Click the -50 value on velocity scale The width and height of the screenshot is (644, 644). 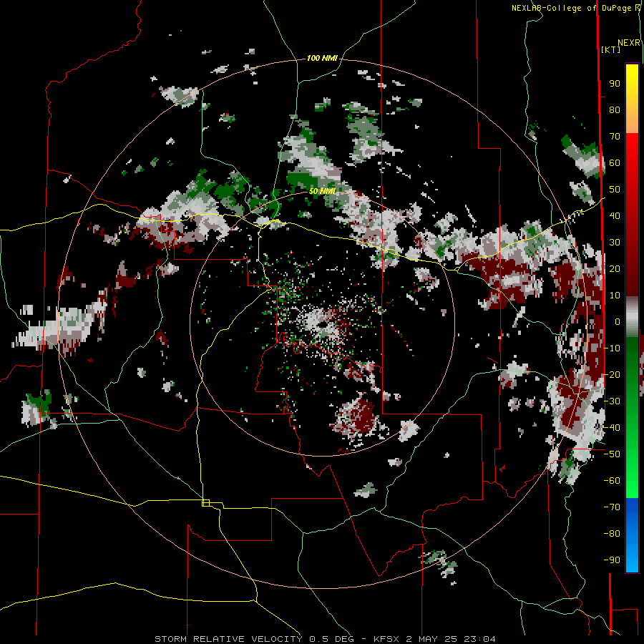coord(612,454)
